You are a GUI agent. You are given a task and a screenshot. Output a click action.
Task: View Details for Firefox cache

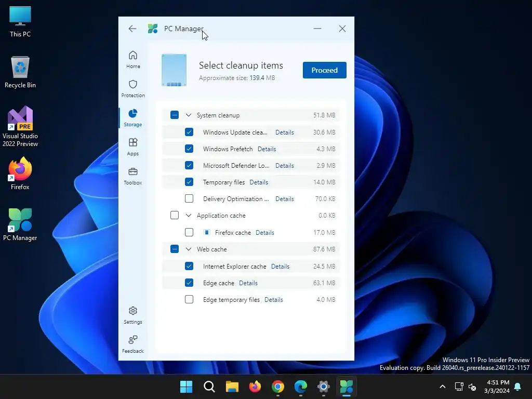(264, 232)
